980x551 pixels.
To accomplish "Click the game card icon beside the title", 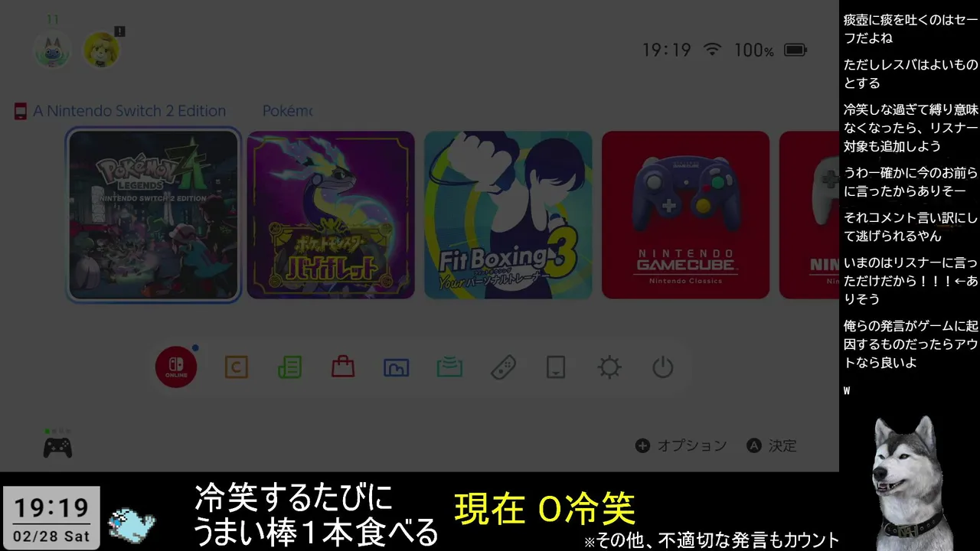I will (x=20, y=111).
